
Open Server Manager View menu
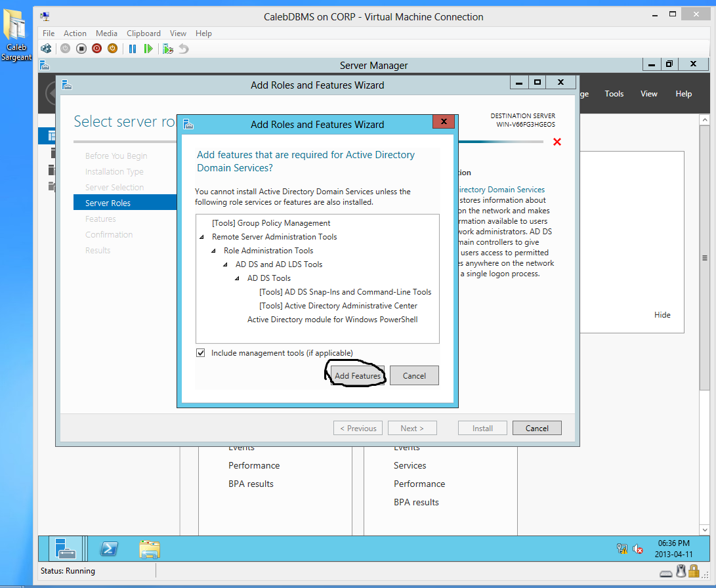tap(649, 94)
